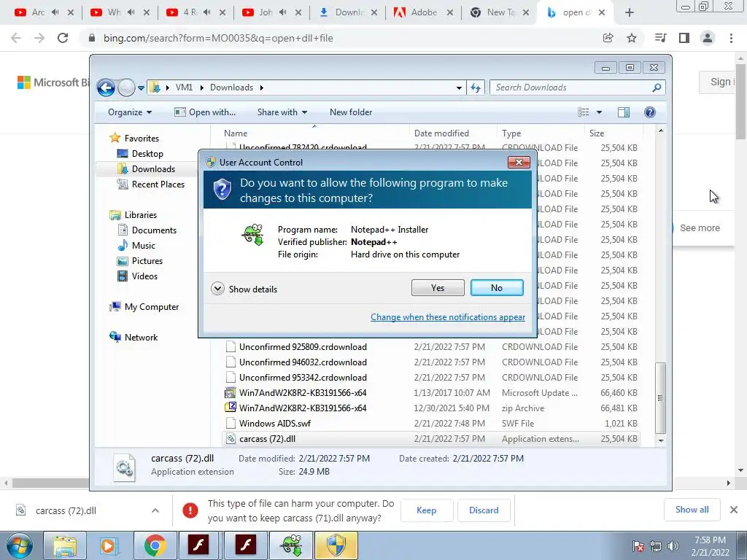
Task: Reload the Bing page in Chrome
Action: 63,38
